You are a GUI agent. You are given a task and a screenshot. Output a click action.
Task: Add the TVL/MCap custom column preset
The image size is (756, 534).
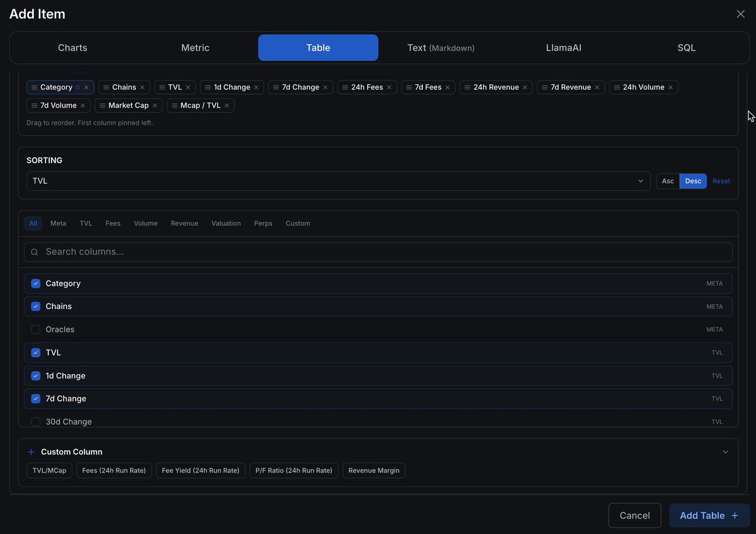[x=49, y=470]
